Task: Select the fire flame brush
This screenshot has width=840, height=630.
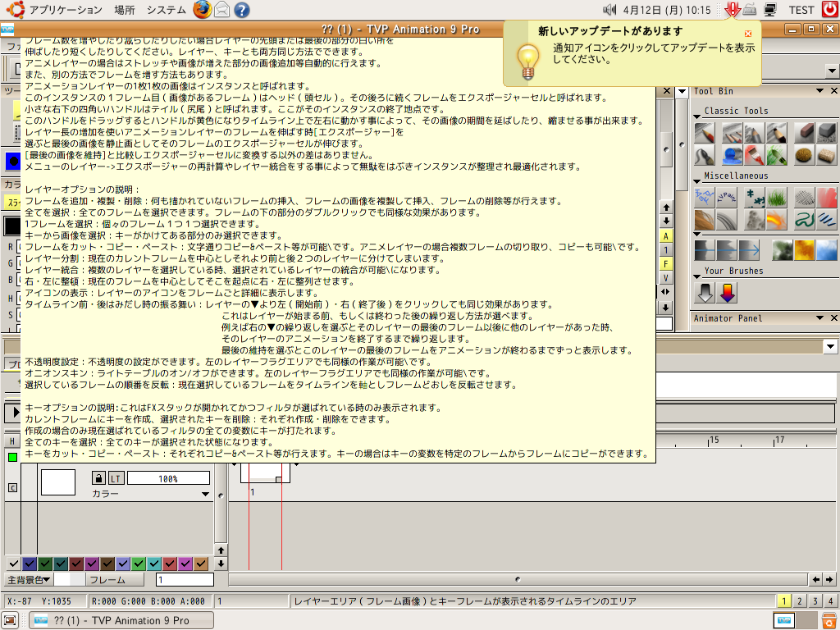Action: point(776,220)
